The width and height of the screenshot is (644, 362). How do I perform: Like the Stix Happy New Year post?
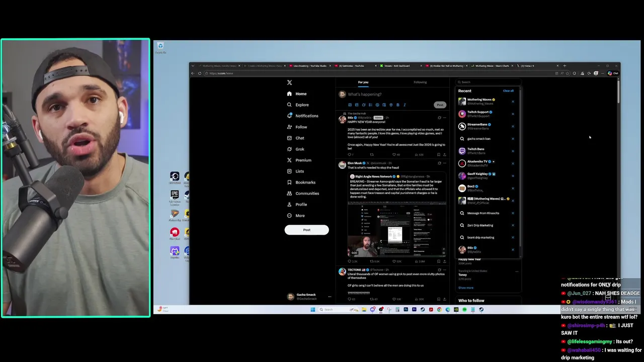point(395,155)
